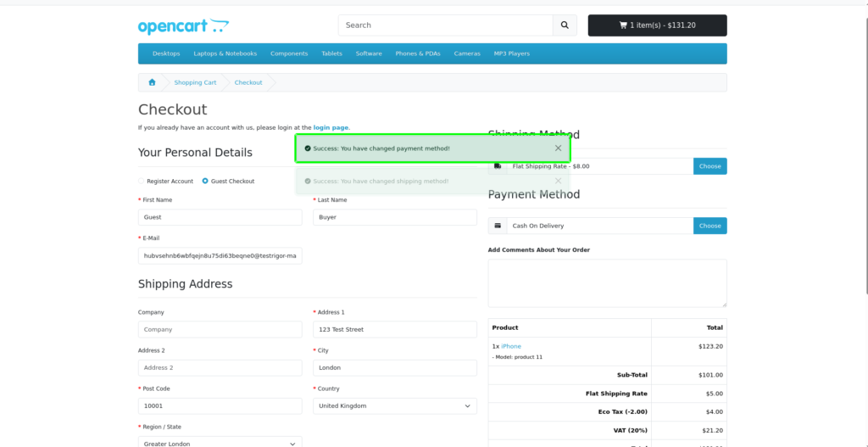Open the Phones & PDAs menu
868x447 pixels.
click(418, 53)
